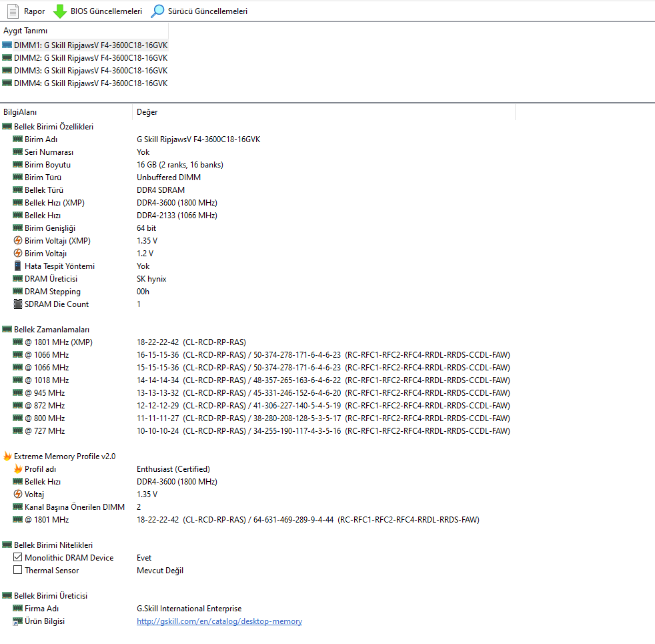This screenshot has width=655, height=644.
Task: Click the Extreme Memory Profile v2.0 flame icon
Action: tap(7, 456)
